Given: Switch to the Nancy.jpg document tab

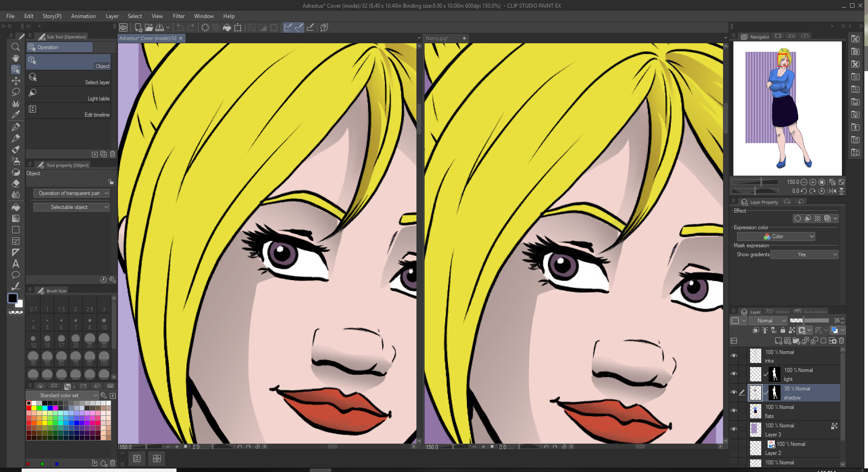Looking at the screenshot, I should click(x=437, y=38).
